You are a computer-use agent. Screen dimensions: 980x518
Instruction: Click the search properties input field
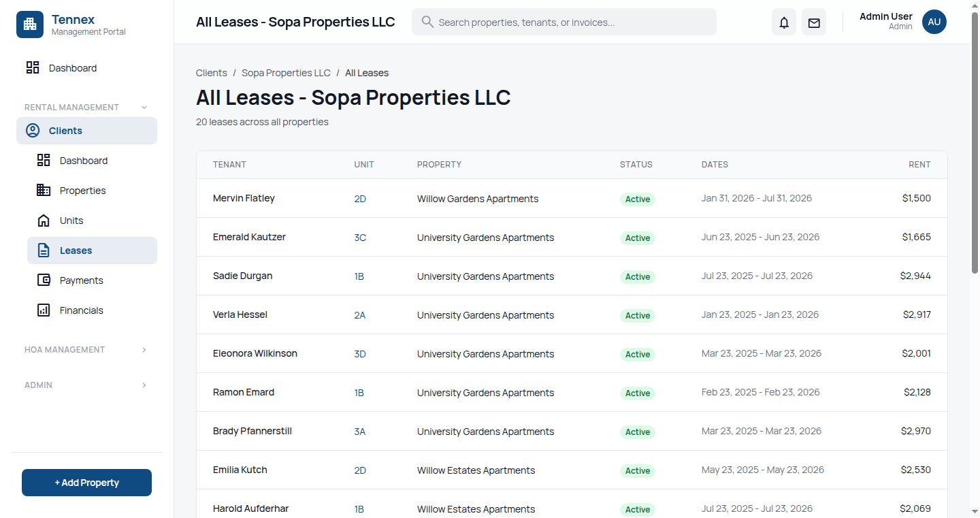572,22
